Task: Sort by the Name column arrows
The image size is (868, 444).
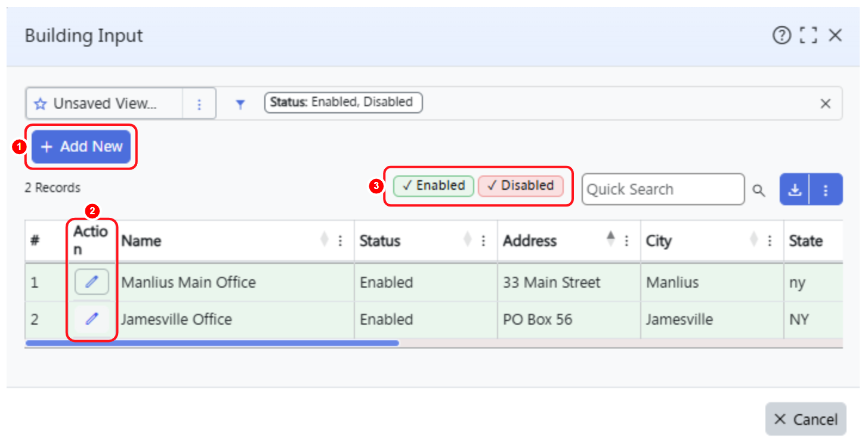Action: (324, 240)
